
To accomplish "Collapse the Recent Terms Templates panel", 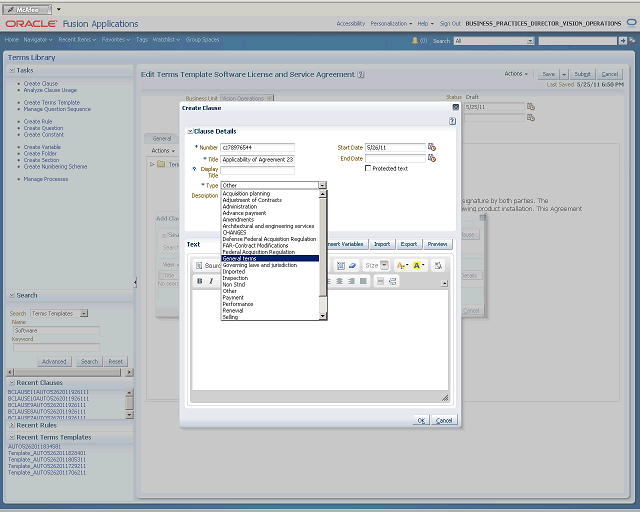I will [x=12, y=437].
